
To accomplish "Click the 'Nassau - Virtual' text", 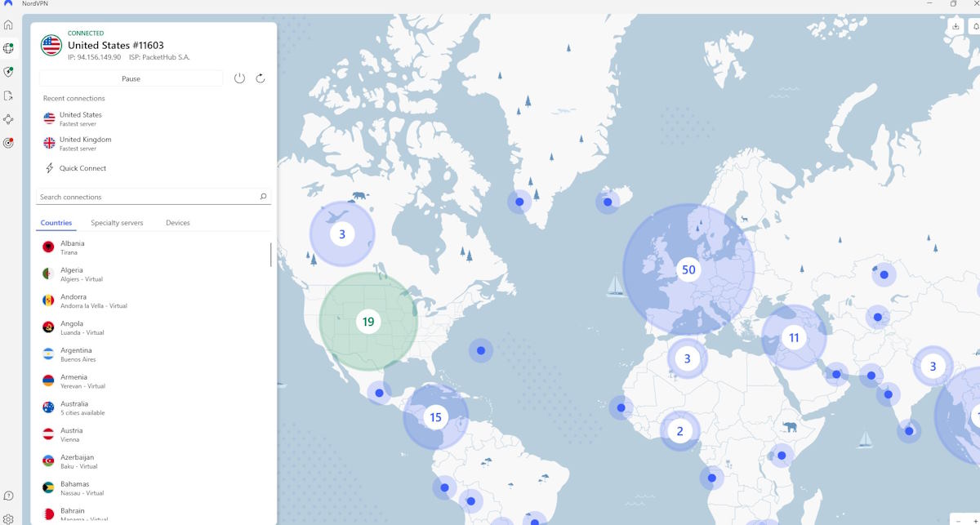I will [82, 493].
